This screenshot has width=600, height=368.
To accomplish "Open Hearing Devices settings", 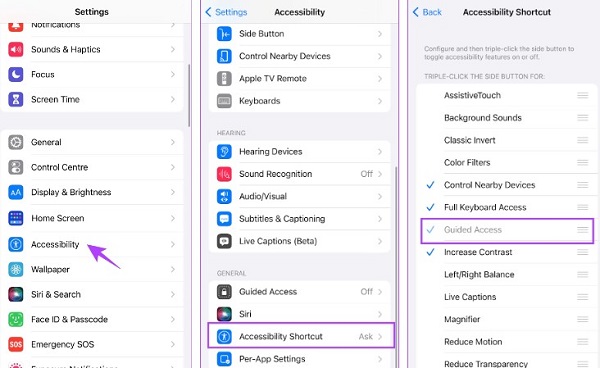I will pyautogui.click(x=300, y=151).
